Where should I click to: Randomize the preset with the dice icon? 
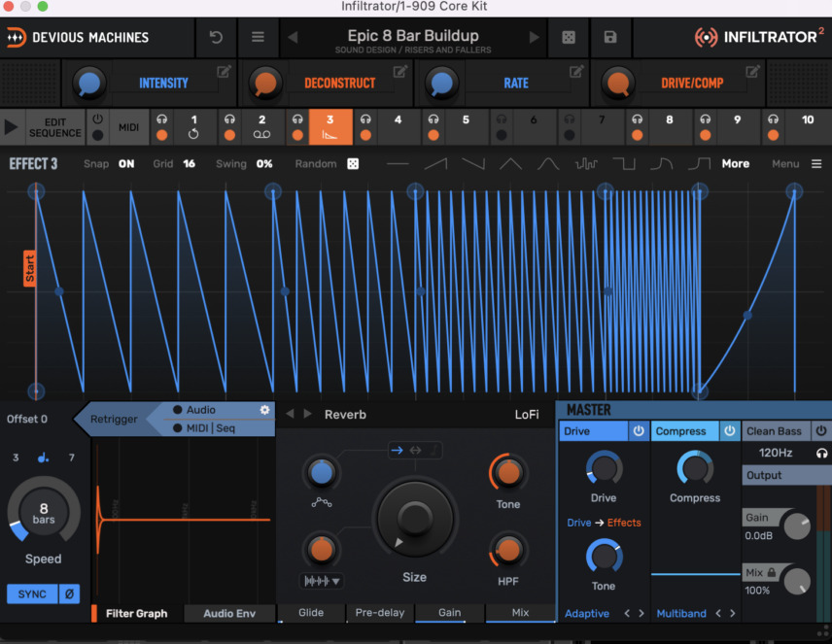pos(569,38)
